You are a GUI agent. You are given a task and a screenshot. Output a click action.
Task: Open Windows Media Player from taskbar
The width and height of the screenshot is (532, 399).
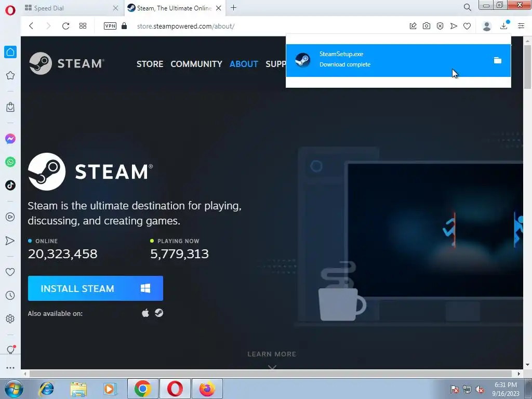[110, 389]
